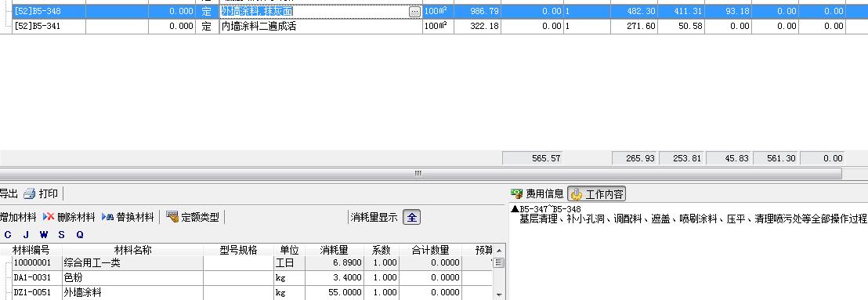Toggle the 全 consumption display button
The image size is (868, 300).
(x=411, y=218)
